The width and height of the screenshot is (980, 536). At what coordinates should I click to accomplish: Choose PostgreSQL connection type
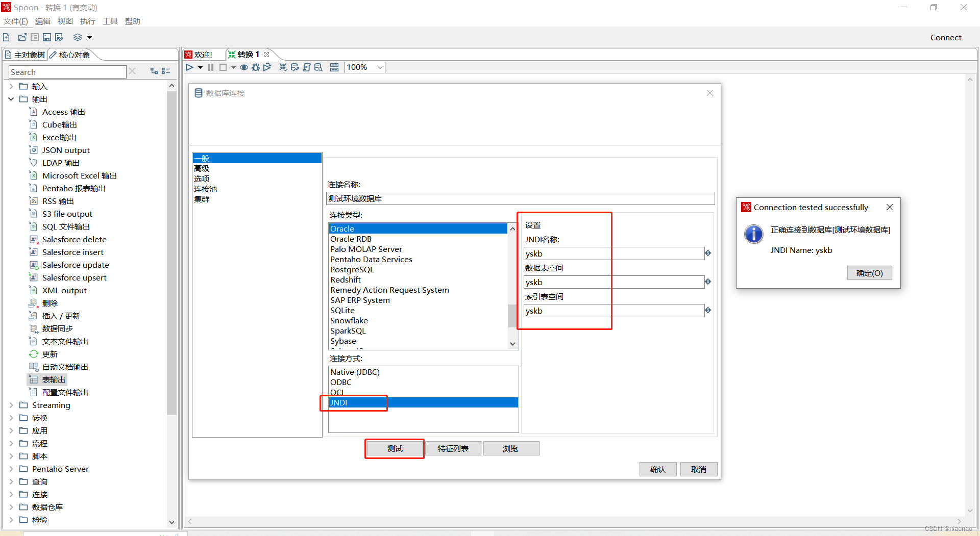click(x=418, y=269)
